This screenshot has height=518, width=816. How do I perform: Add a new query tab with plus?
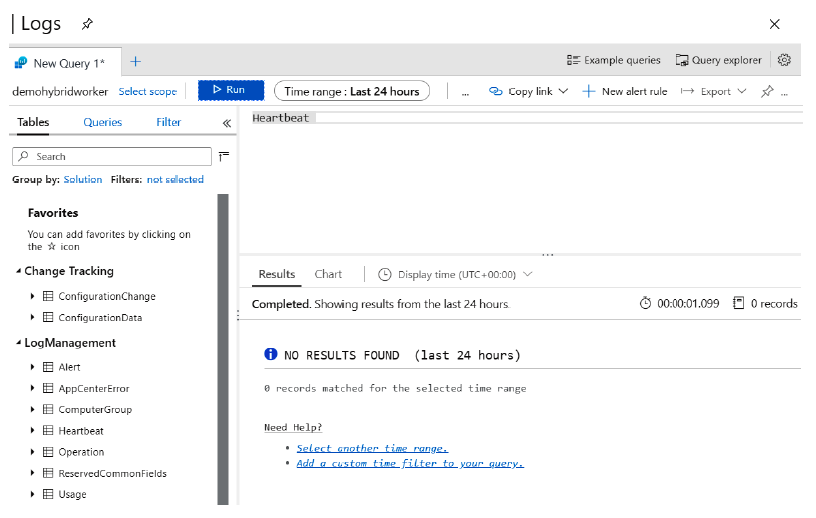pos(136,62)
